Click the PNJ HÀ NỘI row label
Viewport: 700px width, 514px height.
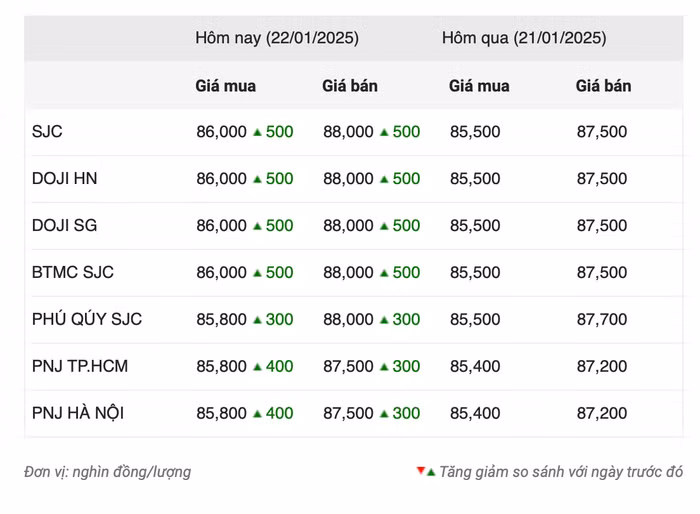coord(78,414)
